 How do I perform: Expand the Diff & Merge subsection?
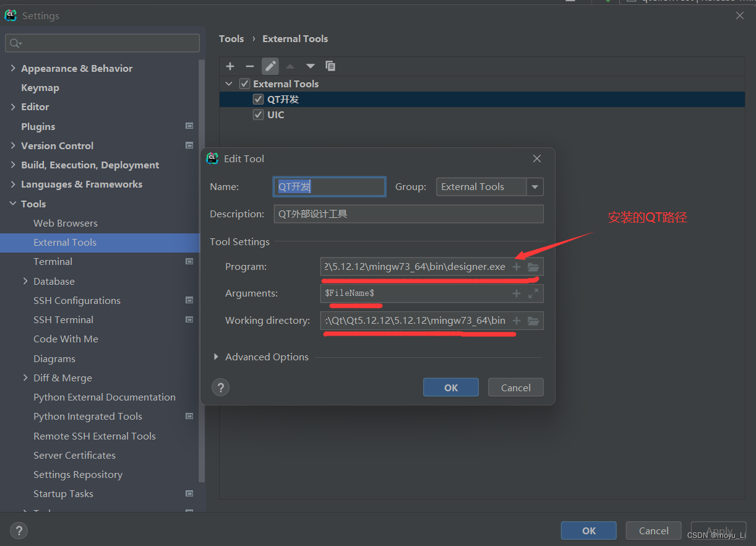point(25,378)
